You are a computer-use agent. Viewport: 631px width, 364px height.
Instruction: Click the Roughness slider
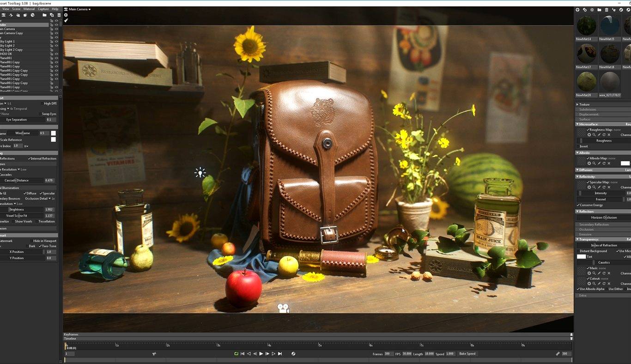point(604,140)
